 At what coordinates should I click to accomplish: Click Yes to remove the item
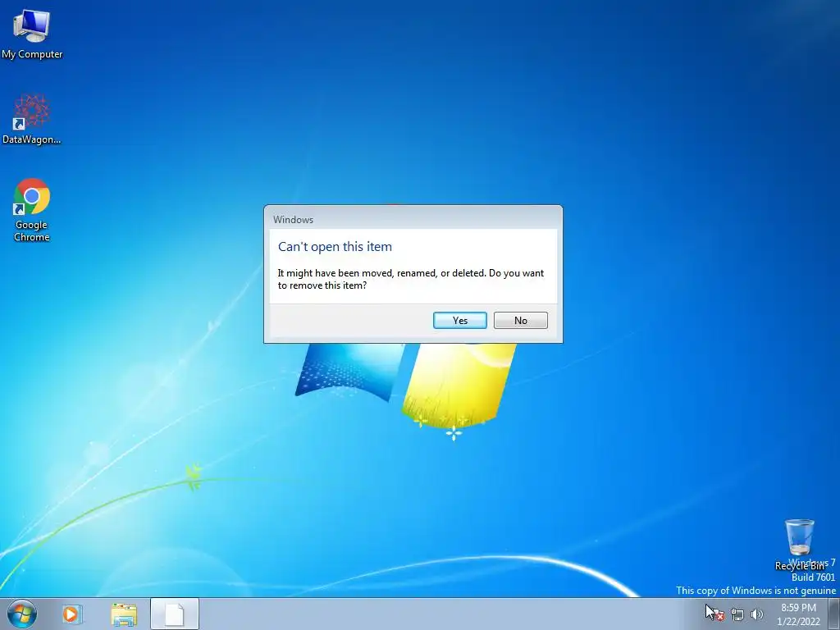click(459, 321)
